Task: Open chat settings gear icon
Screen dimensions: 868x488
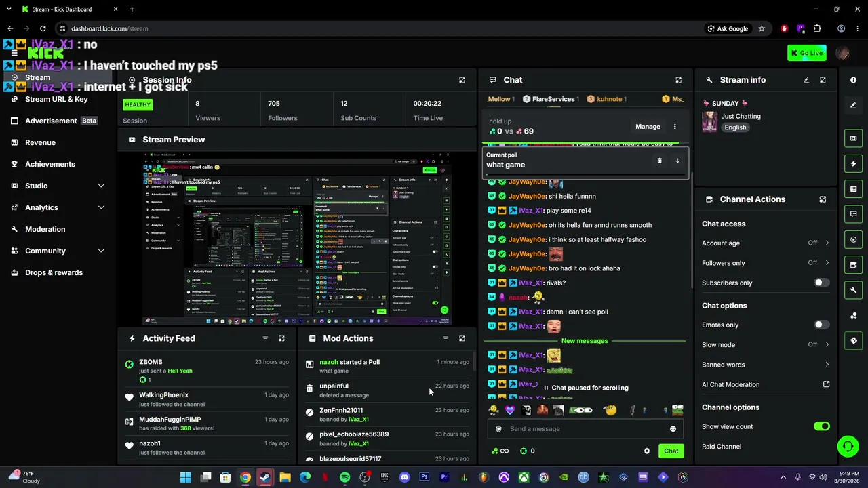Action: tap(647, 451)
